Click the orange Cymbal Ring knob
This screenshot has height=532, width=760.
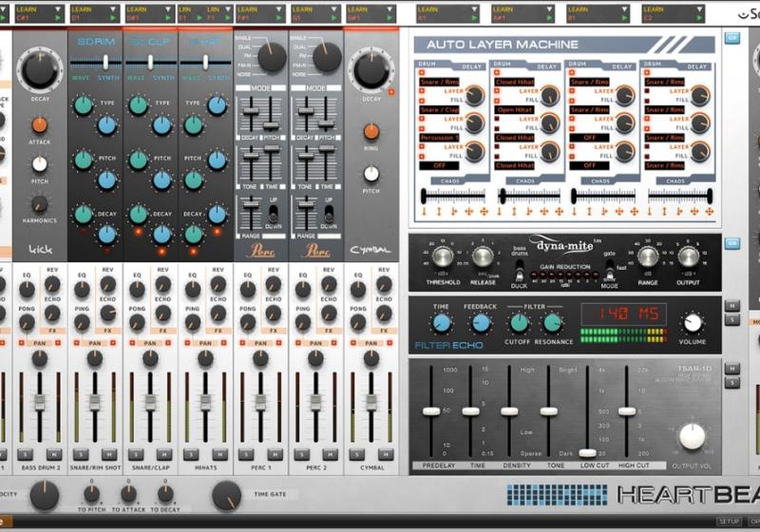[371, 132]
